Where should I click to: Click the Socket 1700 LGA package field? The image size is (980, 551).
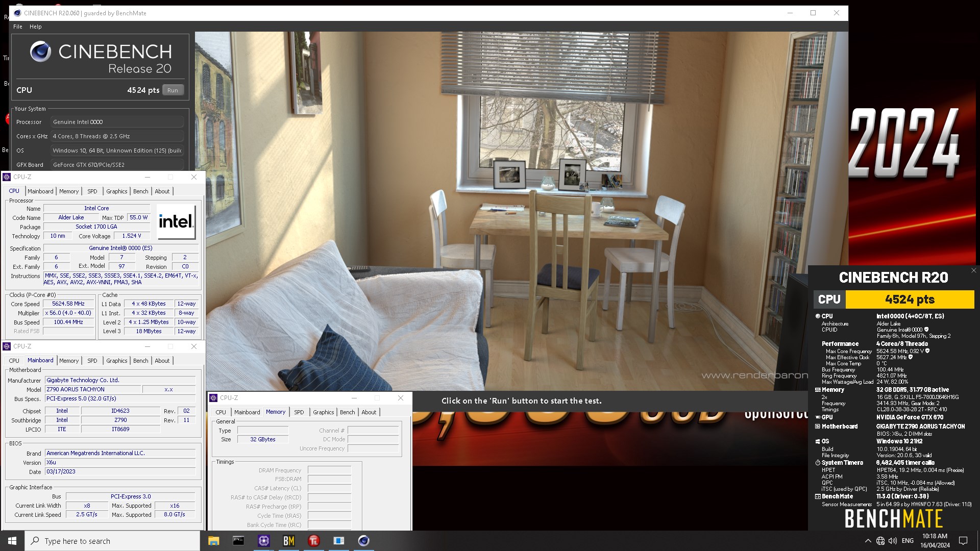[x=96, y=227]
